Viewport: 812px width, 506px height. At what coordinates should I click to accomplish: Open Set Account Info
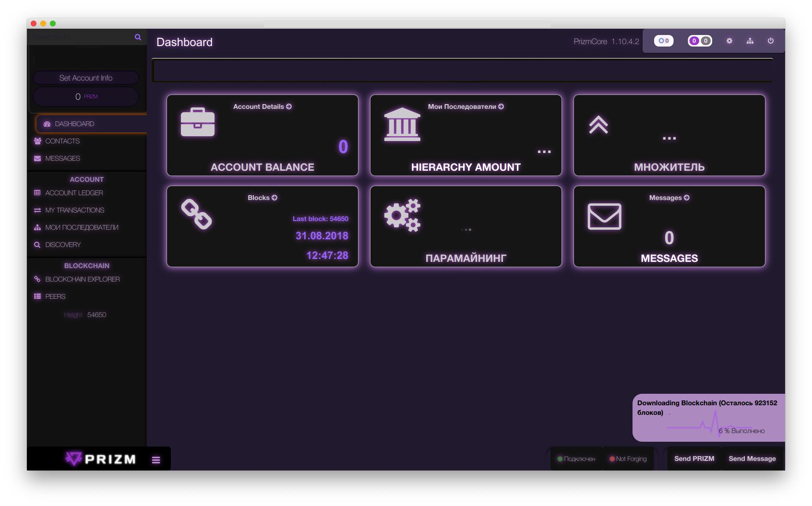pos(86,78)
